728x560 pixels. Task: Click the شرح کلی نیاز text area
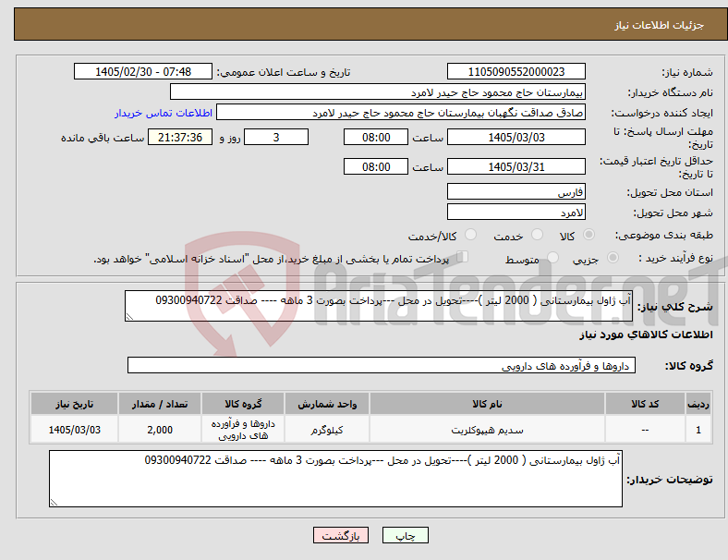pos(379,306)
